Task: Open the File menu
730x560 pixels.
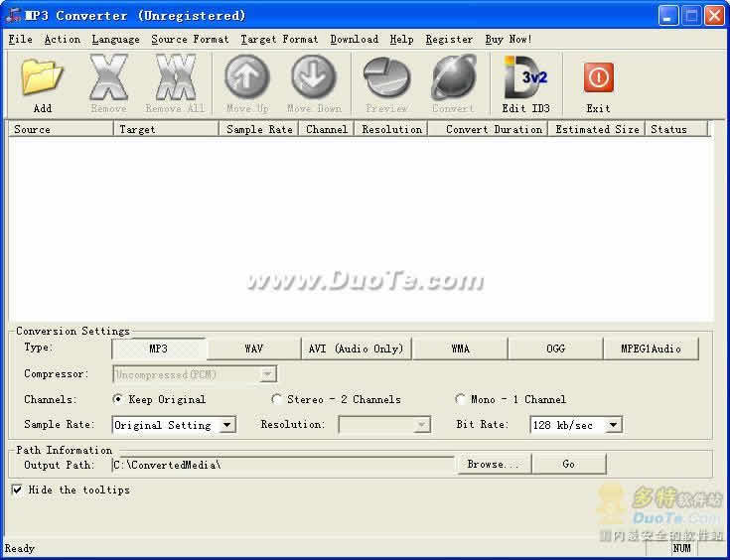Action: (21, 40)
